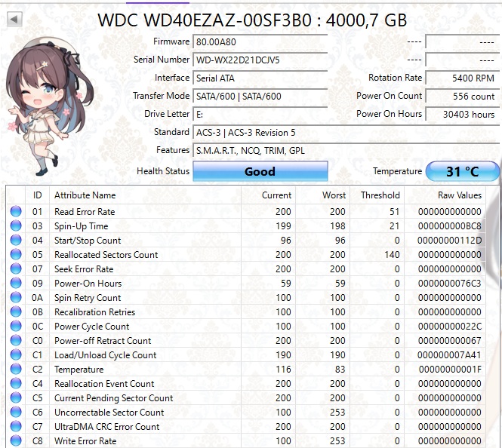Select the Recalibration Retries attribute name
Image resolution: width=502 pixels, height=448 pixels.
[x=95, y=312]
